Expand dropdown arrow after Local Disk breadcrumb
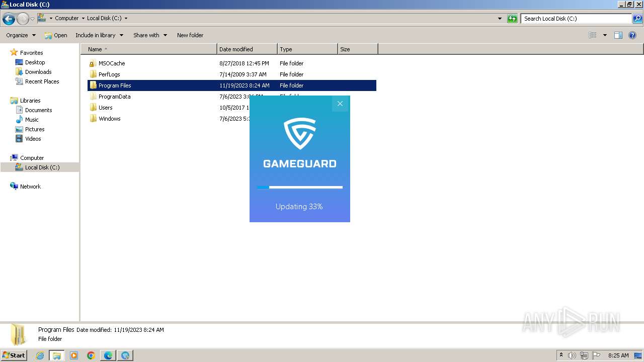Screen dimensions: 644x362 [126, 19]
